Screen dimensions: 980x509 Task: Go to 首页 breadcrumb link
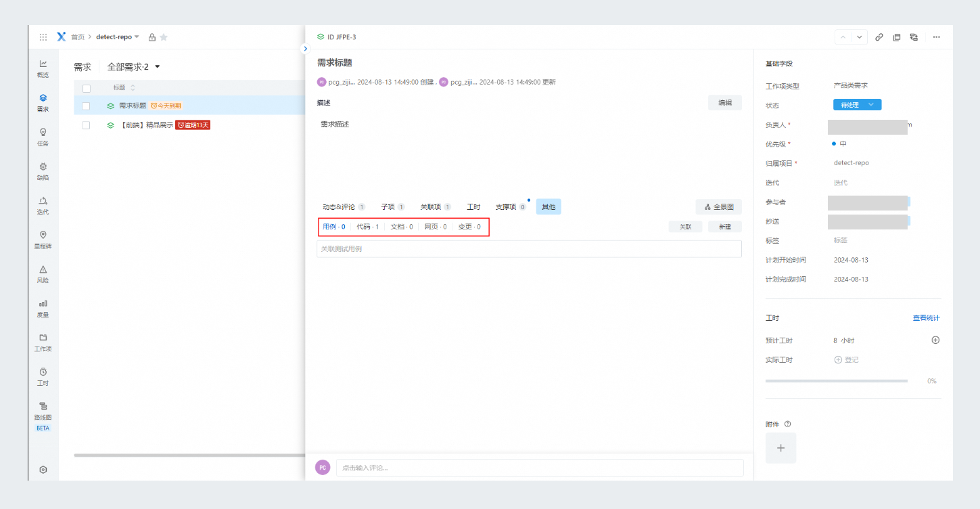point(78,37)
